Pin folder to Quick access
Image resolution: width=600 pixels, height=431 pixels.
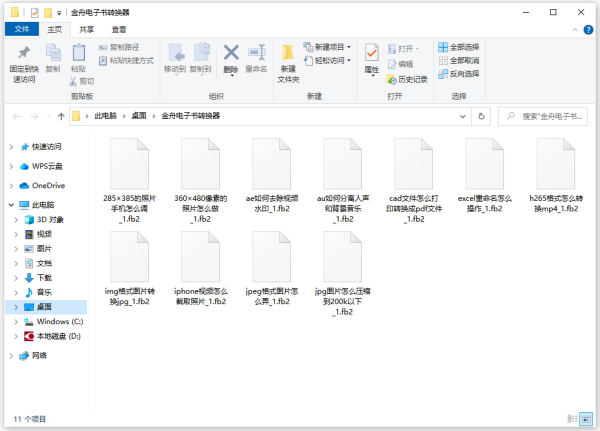click(24, 64)
